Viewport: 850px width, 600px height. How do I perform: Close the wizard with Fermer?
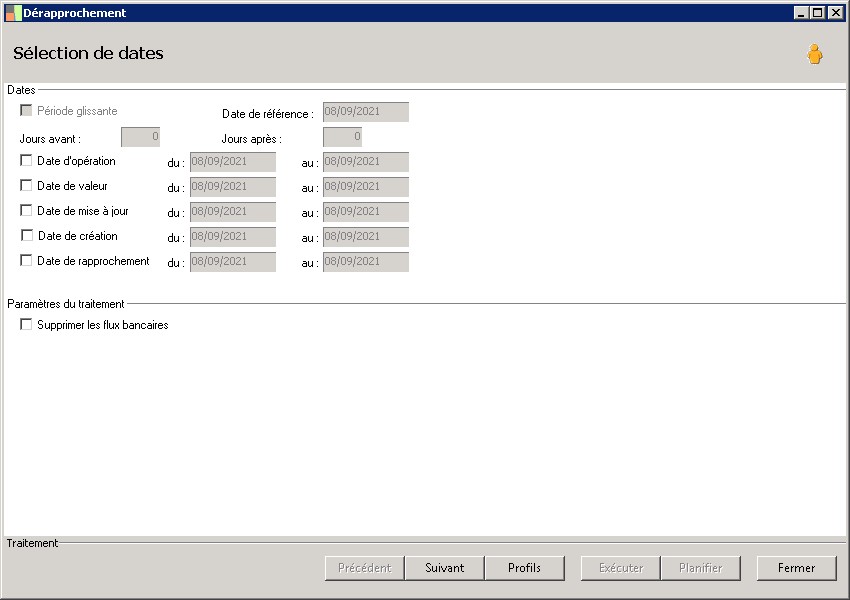click(796, 568)
